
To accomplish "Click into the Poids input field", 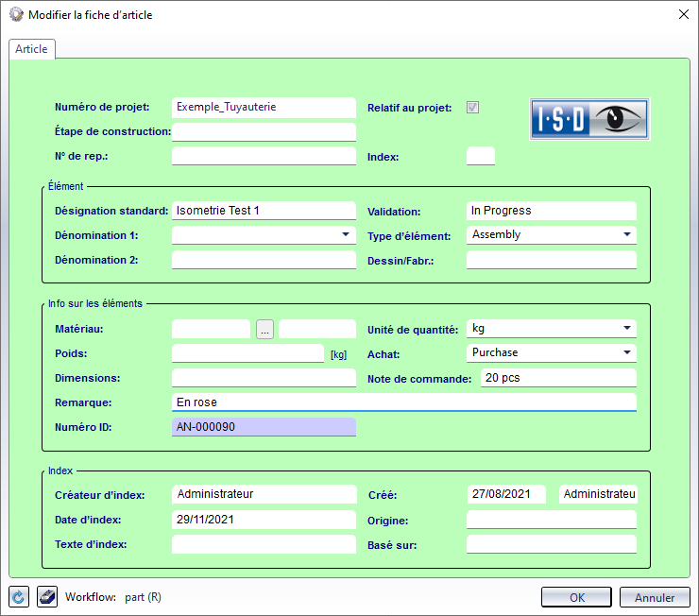I will click(247, 353).
